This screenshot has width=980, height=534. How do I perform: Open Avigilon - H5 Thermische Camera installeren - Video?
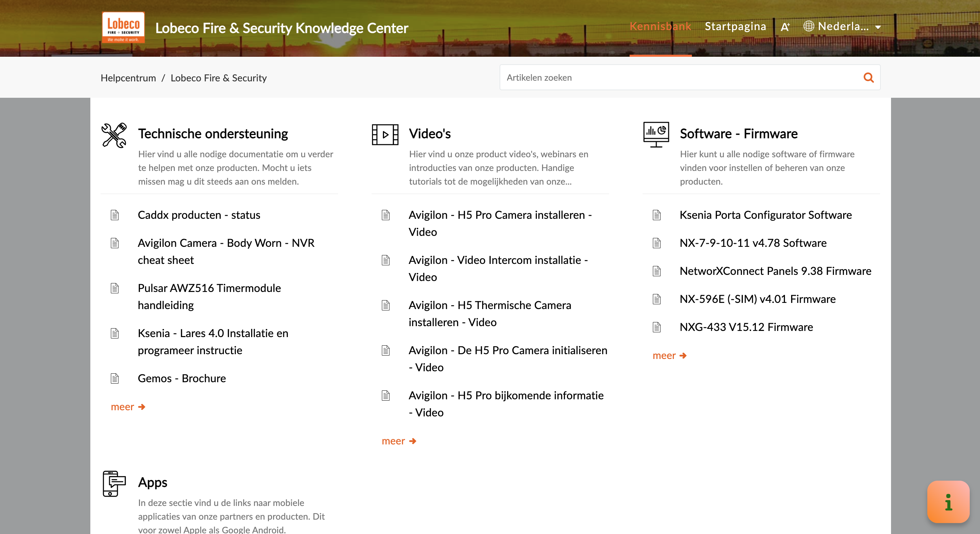coord(490,313)
